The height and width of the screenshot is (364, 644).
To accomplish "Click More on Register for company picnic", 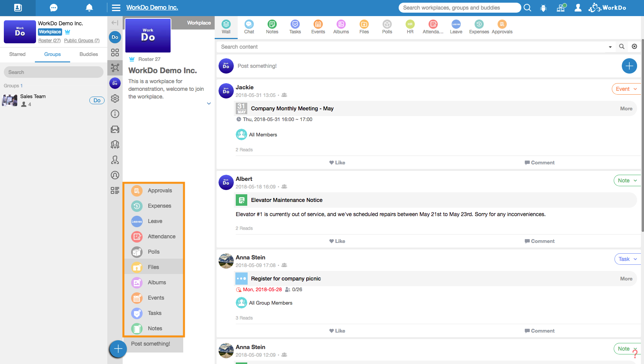I will tap(626, 279).
